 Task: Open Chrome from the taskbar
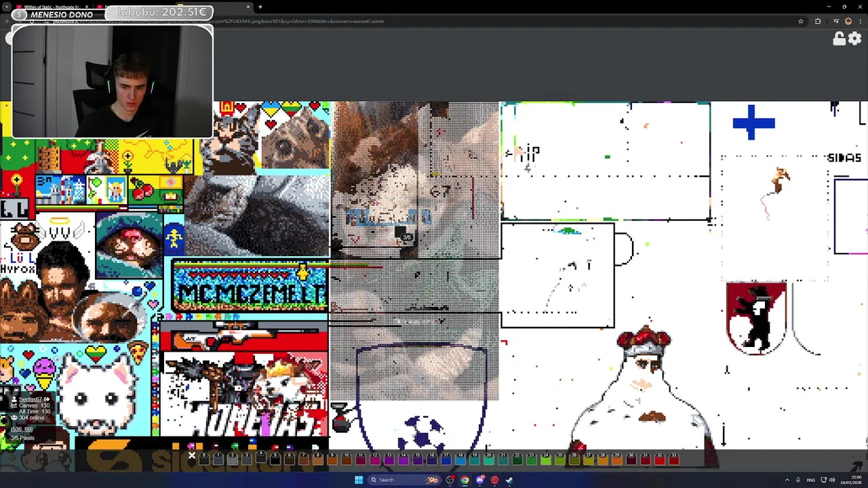tap(465, 480)
